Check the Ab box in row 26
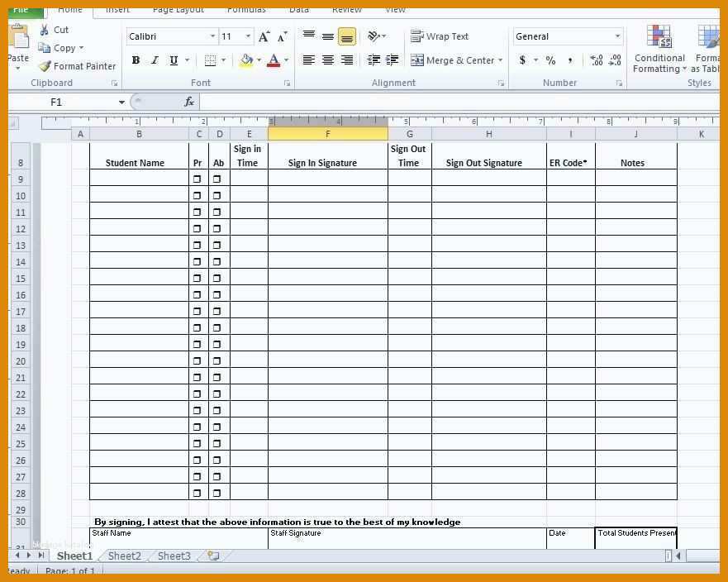 click(x=216, y=460)
